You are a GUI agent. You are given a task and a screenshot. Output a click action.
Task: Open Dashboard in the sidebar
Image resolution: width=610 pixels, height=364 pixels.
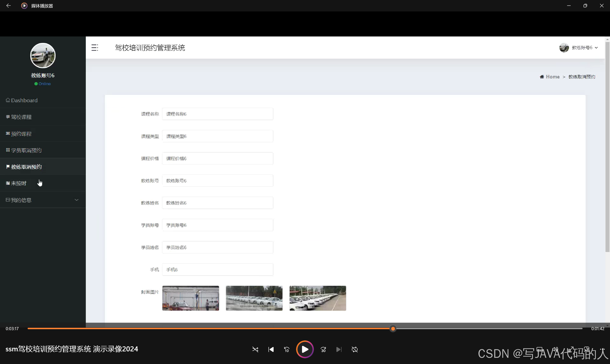click(x=24, y=100)
